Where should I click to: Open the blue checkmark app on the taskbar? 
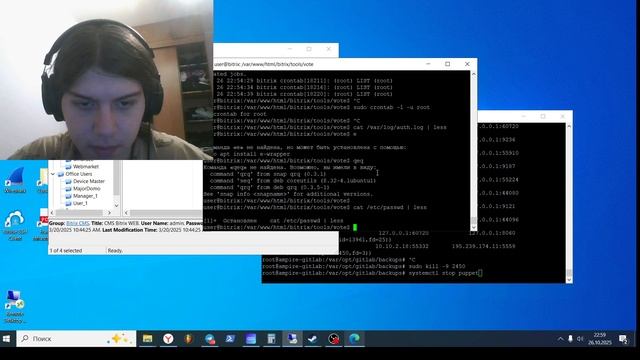coord(313,339)
